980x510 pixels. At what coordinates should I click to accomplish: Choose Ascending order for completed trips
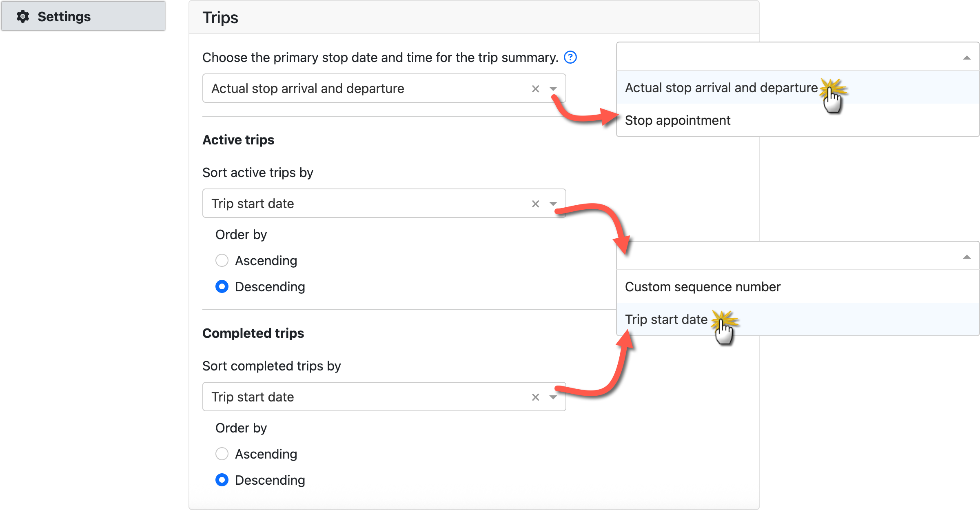pyautogui.click(x=222, y=454)
